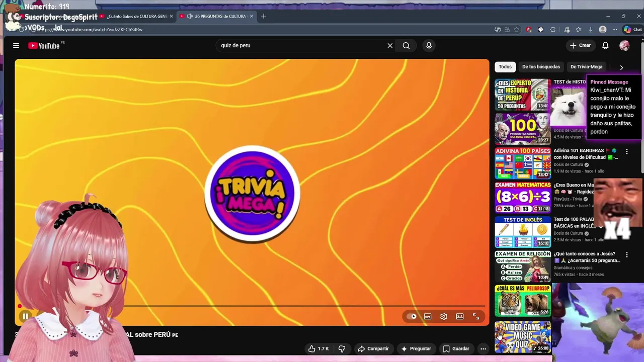Pause the video playback
The width and height of the screenshot is (644, 362).
[25, 316]
